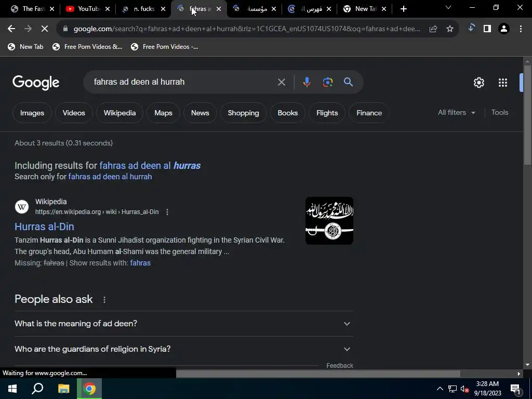Open the Windows Start menu

pyautogui.click(x=12, y=389)
